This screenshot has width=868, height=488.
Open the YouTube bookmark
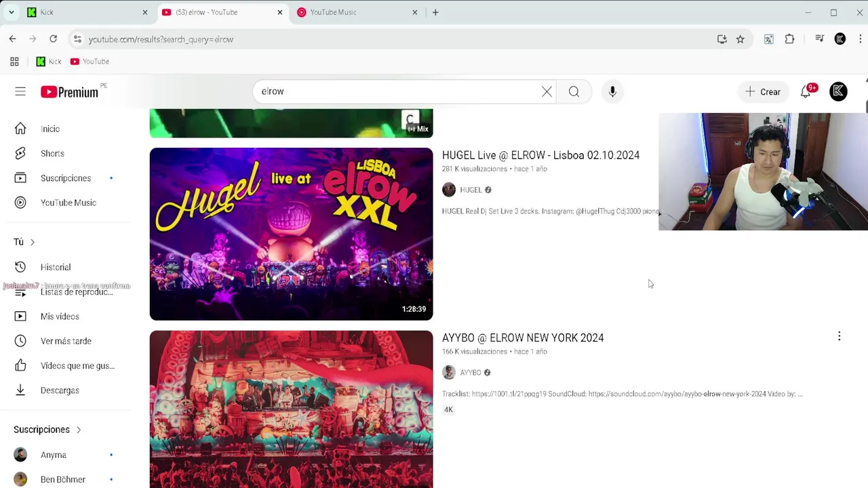(x=90, y=62)
